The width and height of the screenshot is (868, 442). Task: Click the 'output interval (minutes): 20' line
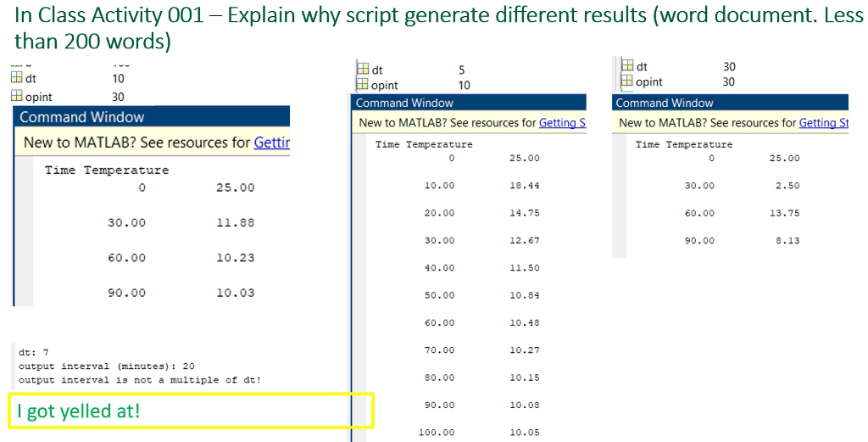point(106,366)
